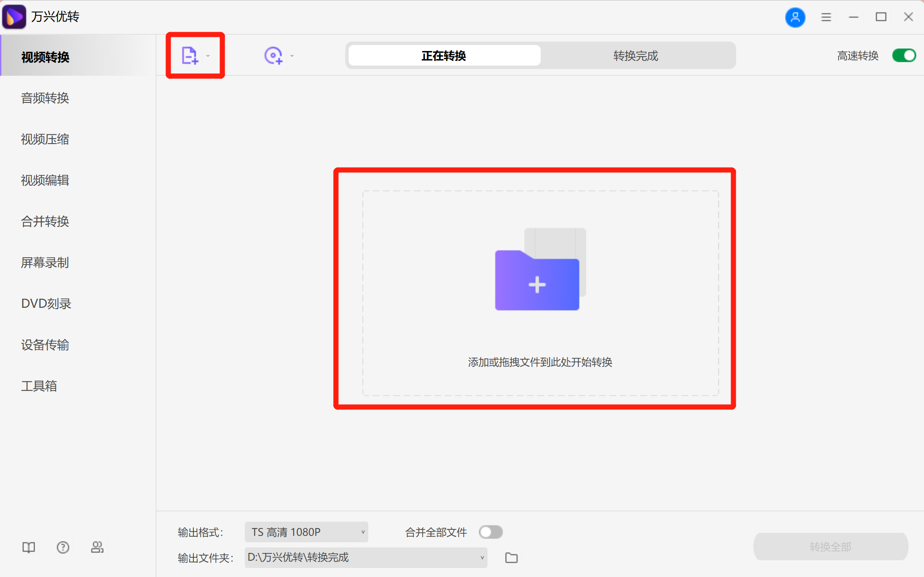Viewport: 924px width, 577px height.
Task: Expand the DVD loading dropdown arrow
Action: 292,55
